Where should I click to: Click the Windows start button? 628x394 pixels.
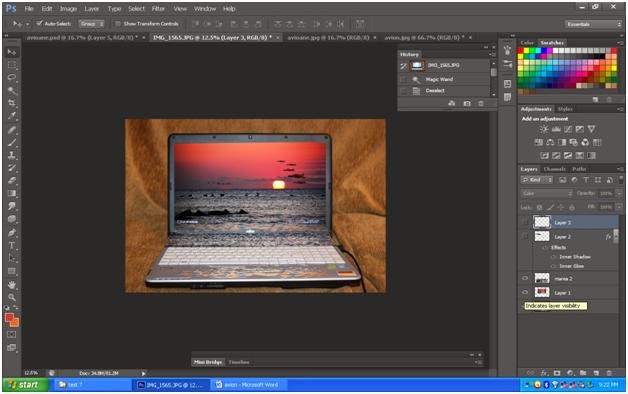click(x=25, y=385)
